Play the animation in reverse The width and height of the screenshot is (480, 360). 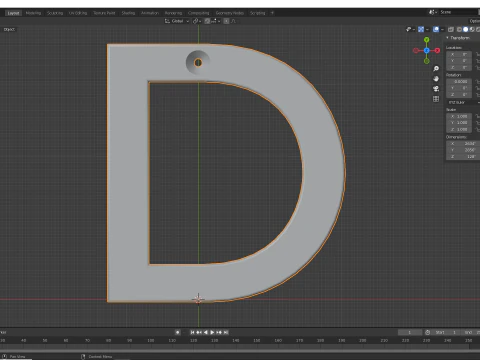click(x=206, y=332)
